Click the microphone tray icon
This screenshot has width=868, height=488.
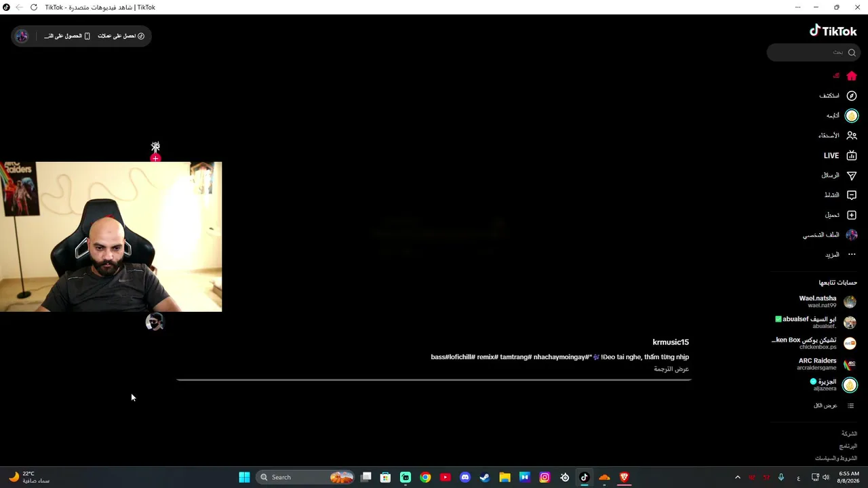781,477
